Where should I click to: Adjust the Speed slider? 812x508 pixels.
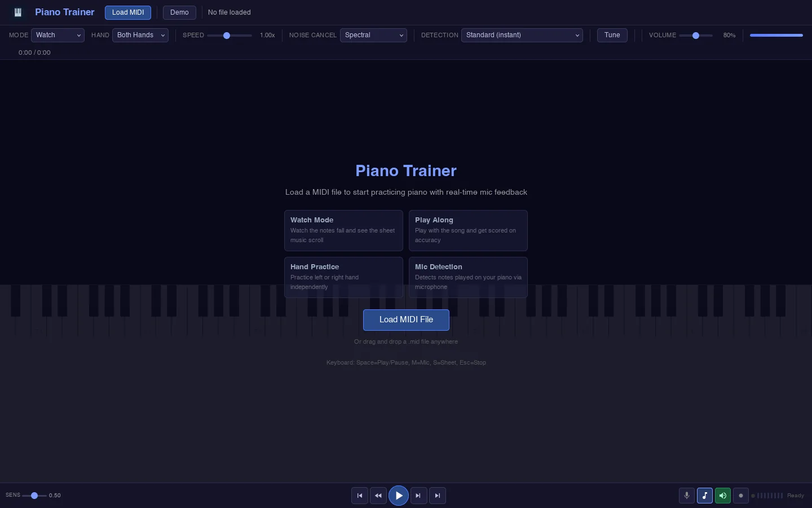[x=230, y=36]
